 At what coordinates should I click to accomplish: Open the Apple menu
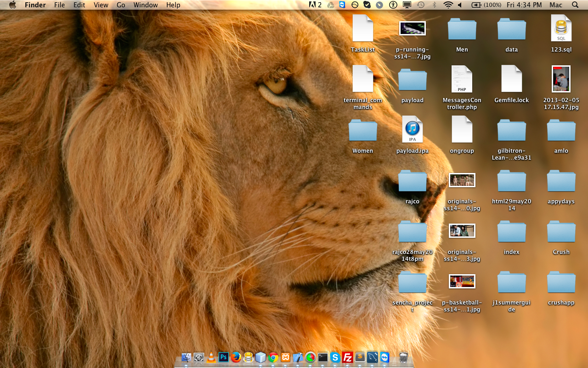[x=12, y=5]
